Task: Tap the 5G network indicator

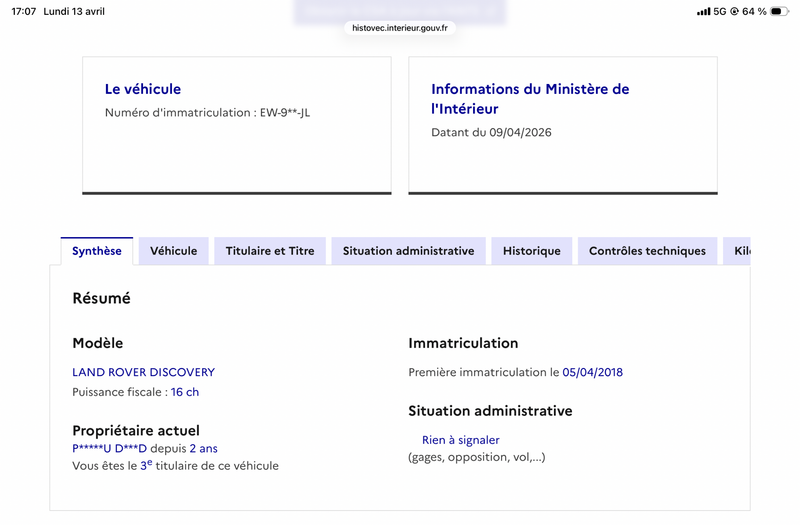Action: 720,11
